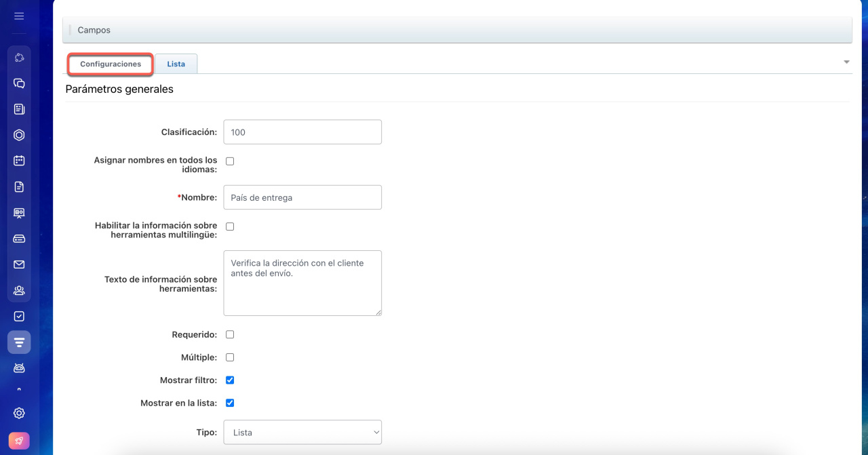868x455 pixels.
Task: Select the 'Configuraciones' tab
Action: (x=111, y=64)
